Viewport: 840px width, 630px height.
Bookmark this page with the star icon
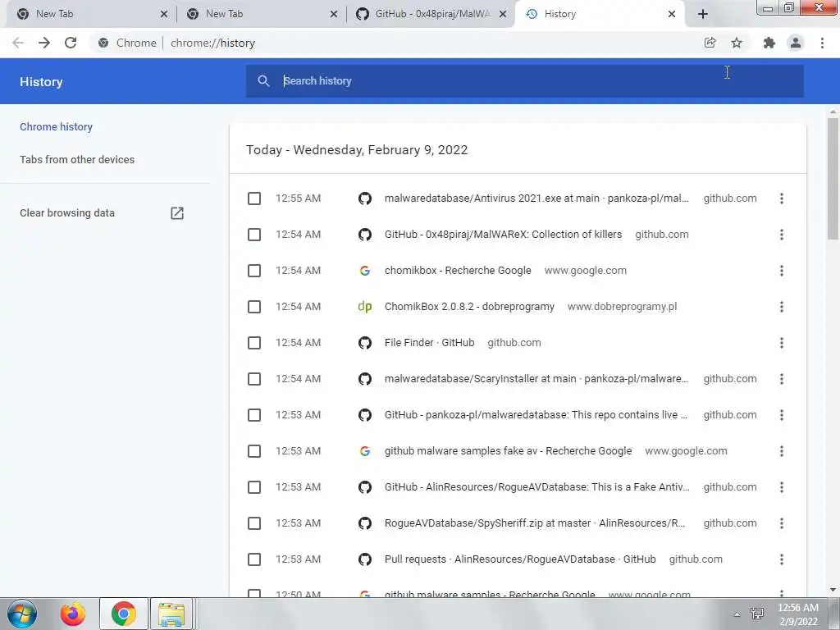pyautogui.click(x=737, y=43)
